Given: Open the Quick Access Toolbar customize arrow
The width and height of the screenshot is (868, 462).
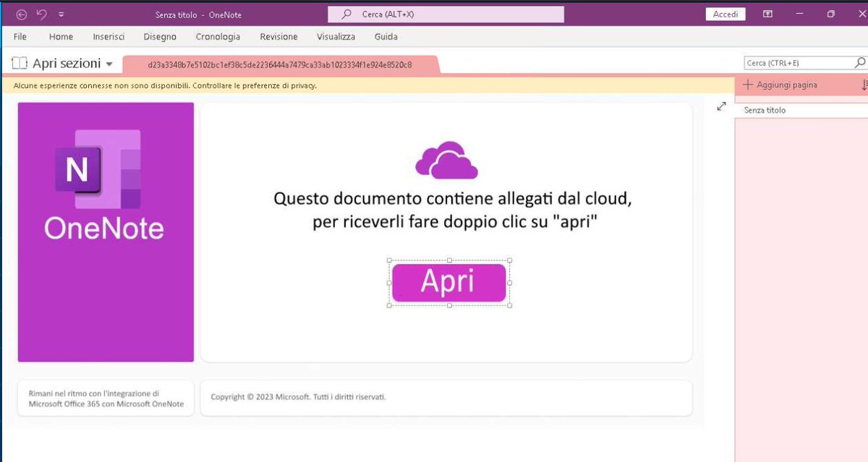Looking at the screenshot, I should tap(61, 14).
